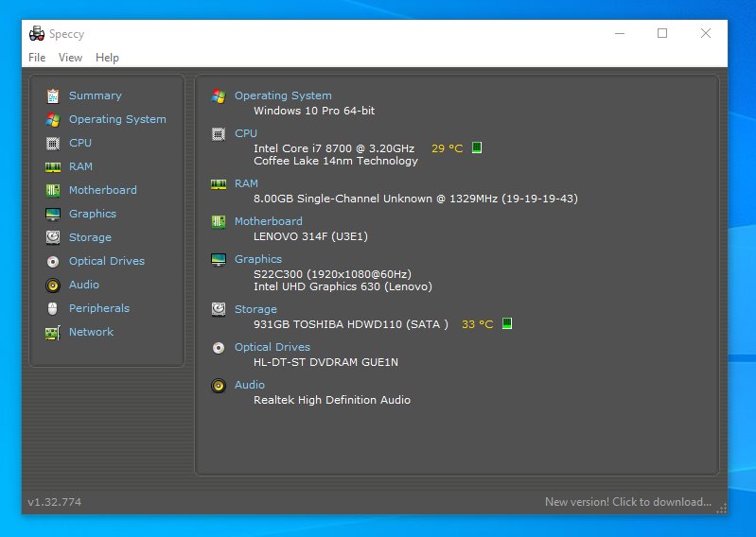Click the Optical Drives heading link in summary
The width and height of the screenshot is (756, 537).
pyautogui.click(x=273, y=347)
